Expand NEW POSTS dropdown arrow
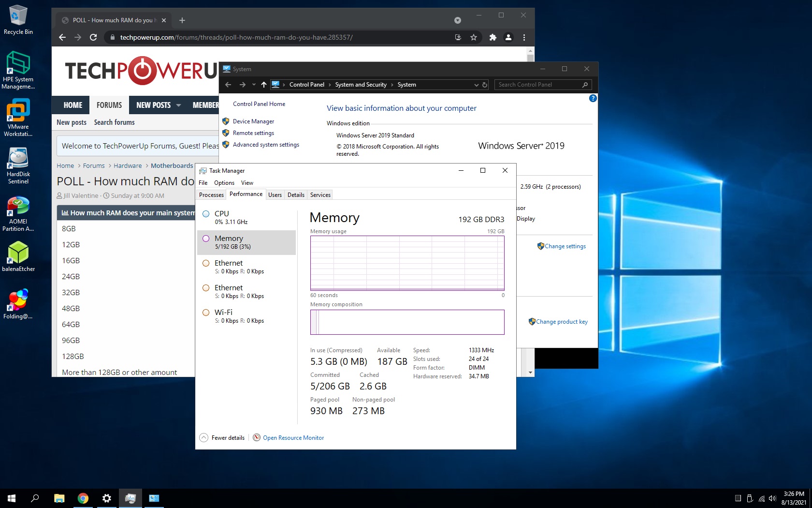This screenshot has height=508, width=812. pos(178,105)
